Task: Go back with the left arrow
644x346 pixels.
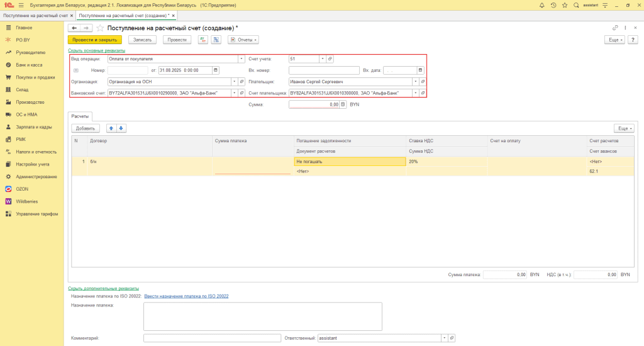Action: (x=74, y=28)
